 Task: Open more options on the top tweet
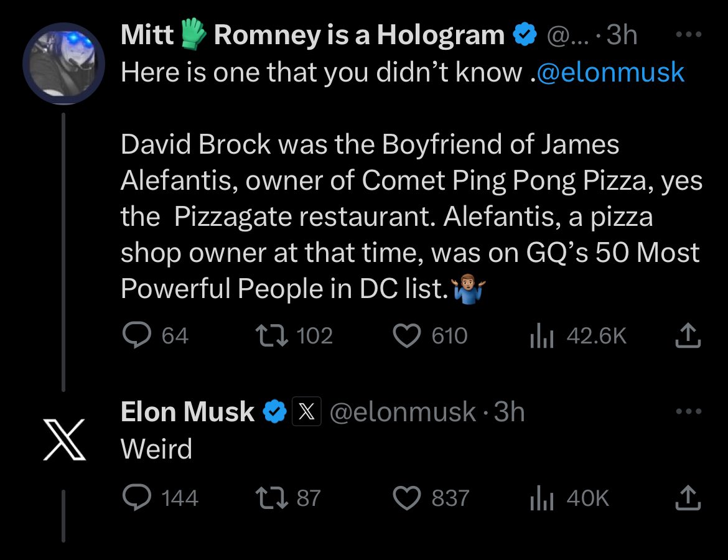pyautogui.click(x=688, y=35)
